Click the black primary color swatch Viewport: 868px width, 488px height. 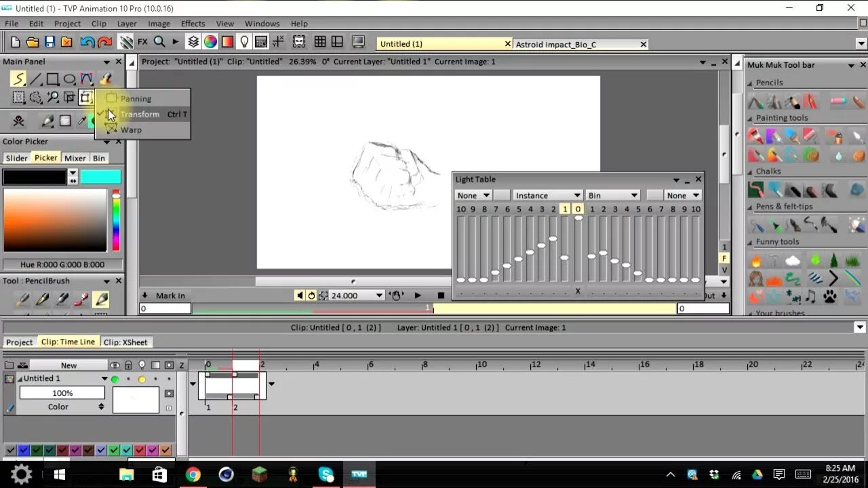point(35,177)
